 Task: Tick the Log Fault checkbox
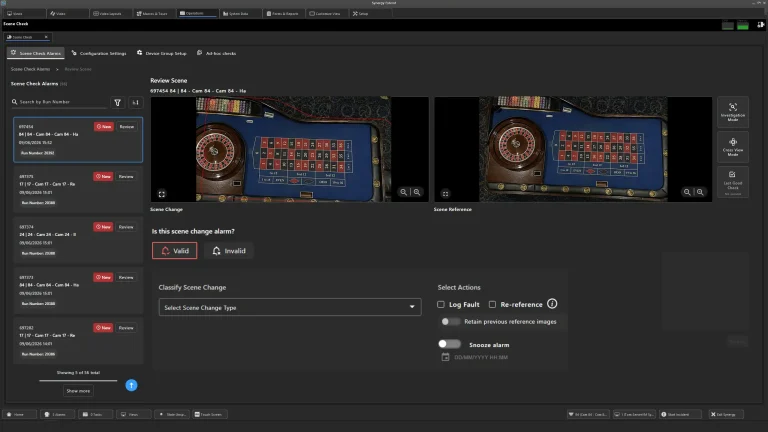pos(441,305)
